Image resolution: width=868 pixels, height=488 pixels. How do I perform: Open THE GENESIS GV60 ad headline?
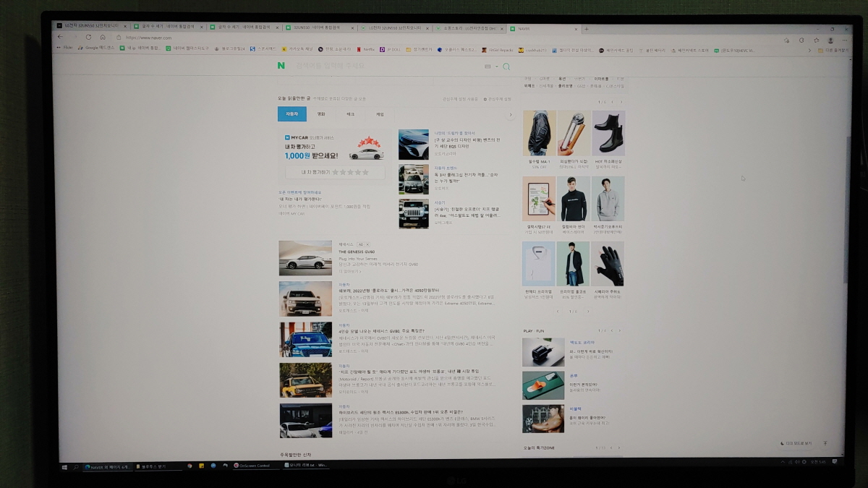pos(358,252)
